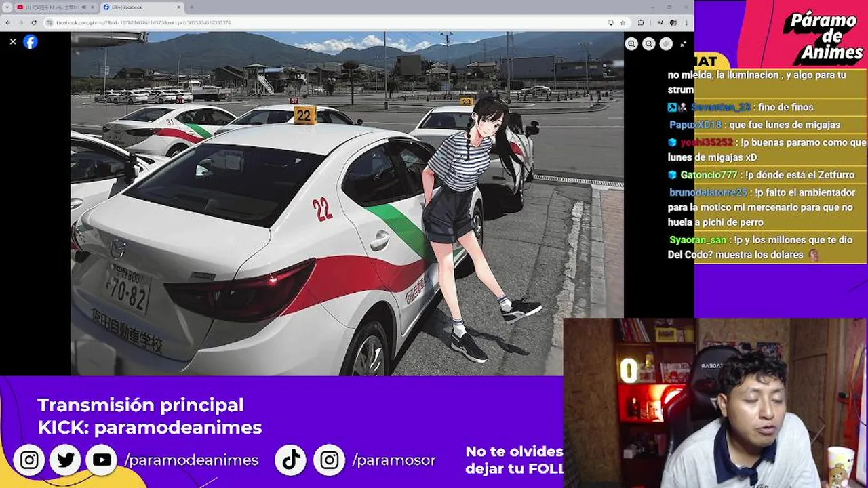Viewport: 868px width, 488px height.
Task: Mute the audio on YouTube tab
Action: tap(83, 7)
